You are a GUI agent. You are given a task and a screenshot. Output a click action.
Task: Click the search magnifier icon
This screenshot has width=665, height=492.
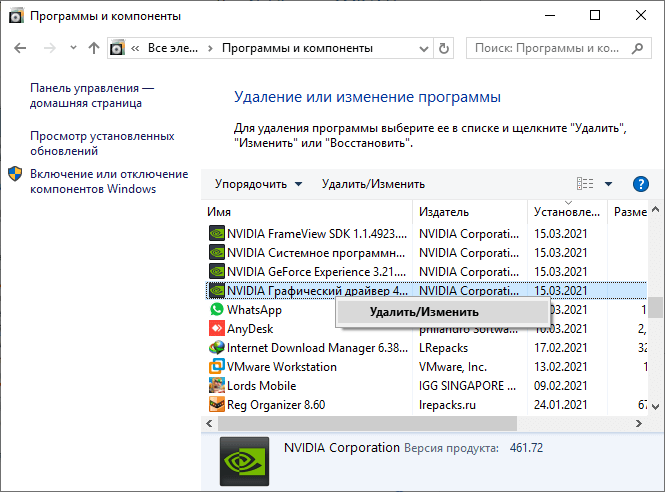pos(637,48)
